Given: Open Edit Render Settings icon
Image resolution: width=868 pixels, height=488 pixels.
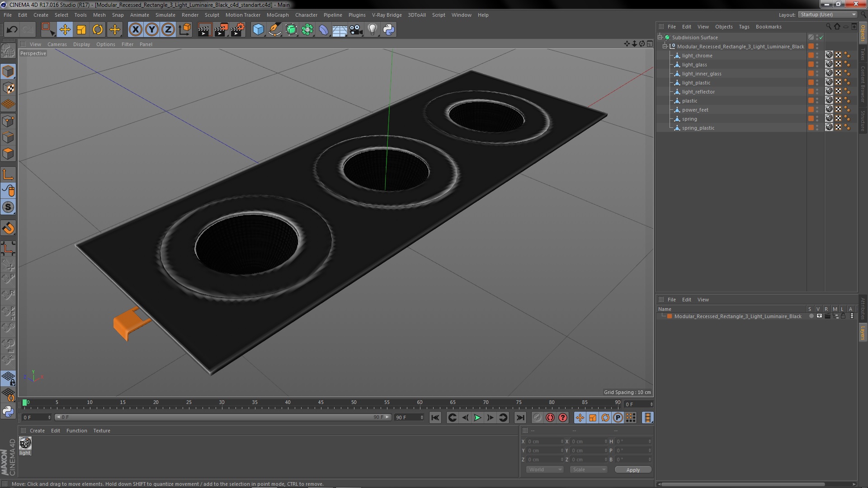Looking at the screenshot, I should click(x=238, y=30).
